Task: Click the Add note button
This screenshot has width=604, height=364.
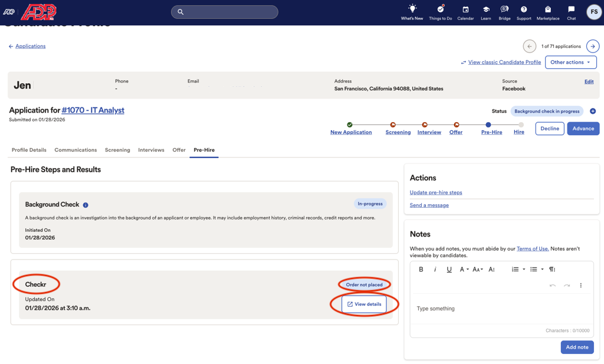Action: click(577, 347)
